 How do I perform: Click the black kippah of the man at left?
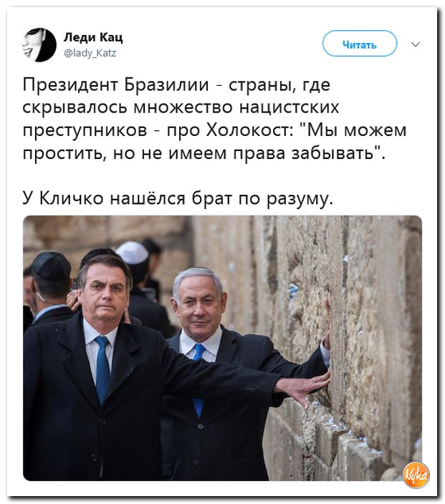pos(52,266)
